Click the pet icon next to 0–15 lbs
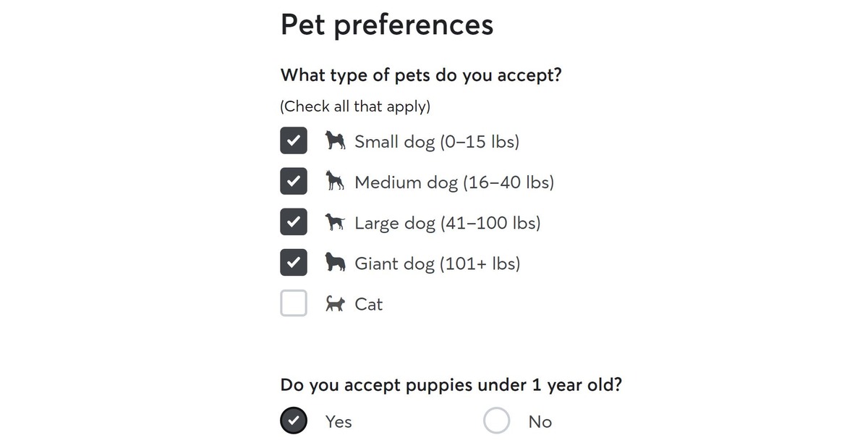The height and width of the screenshot is (443, 868). (335, 141)
